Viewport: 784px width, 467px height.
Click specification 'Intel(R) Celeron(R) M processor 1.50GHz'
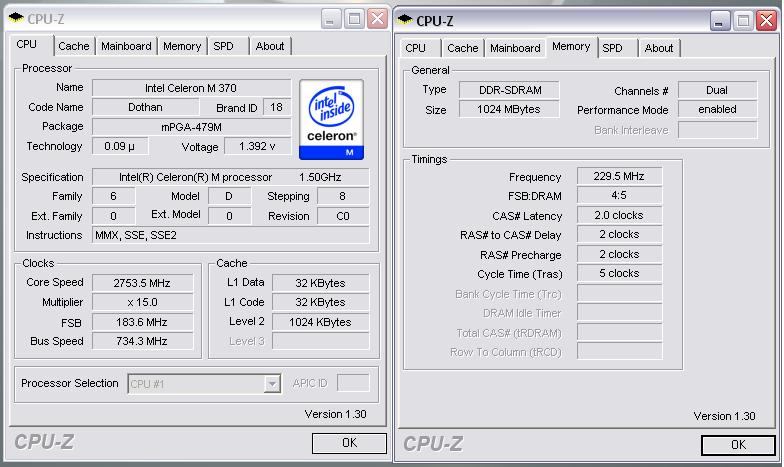(231, 177)
